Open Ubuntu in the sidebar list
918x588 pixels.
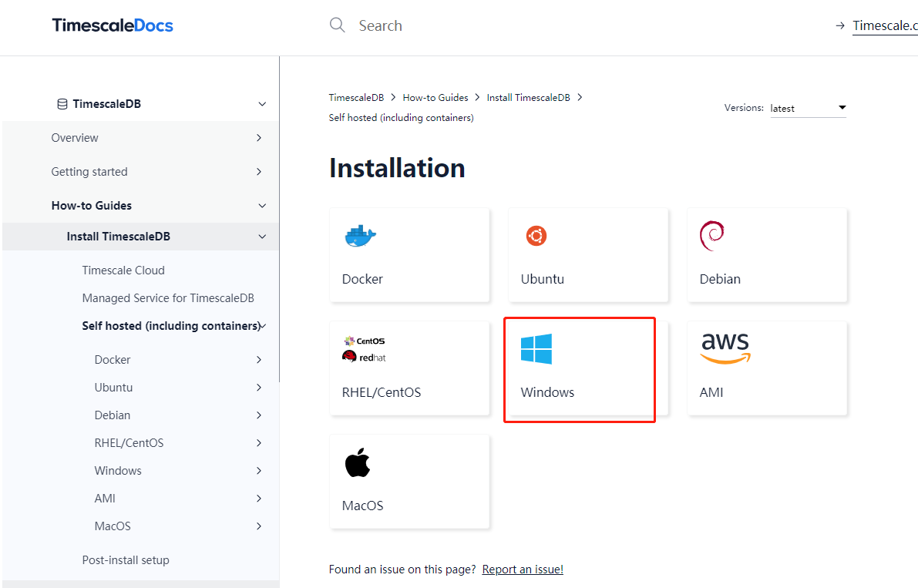[113, 388]
